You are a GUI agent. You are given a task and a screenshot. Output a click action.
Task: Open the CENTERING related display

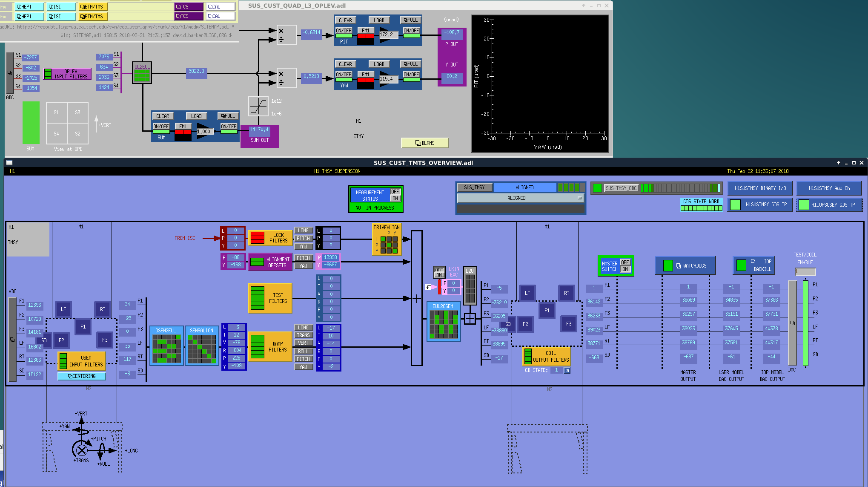[x=81, y=376]
